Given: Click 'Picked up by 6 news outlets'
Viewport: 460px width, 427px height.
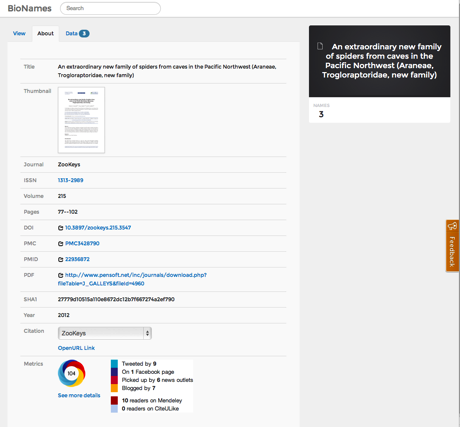Looking at the screenshot, I should pos(157,380).
